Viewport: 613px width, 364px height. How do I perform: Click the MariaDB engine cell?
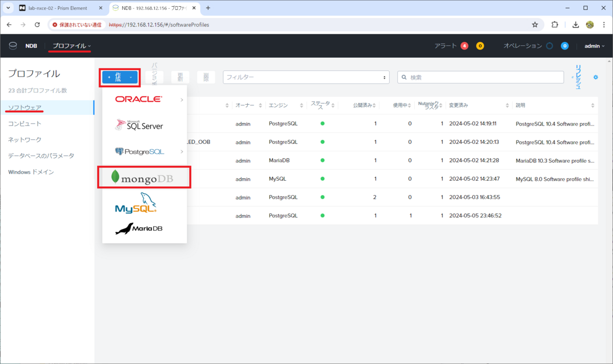coord(280,160)
